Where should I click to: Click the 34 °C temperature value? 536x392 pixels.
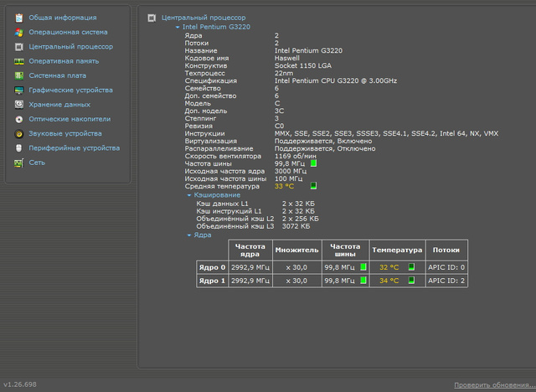click(389, 281)
